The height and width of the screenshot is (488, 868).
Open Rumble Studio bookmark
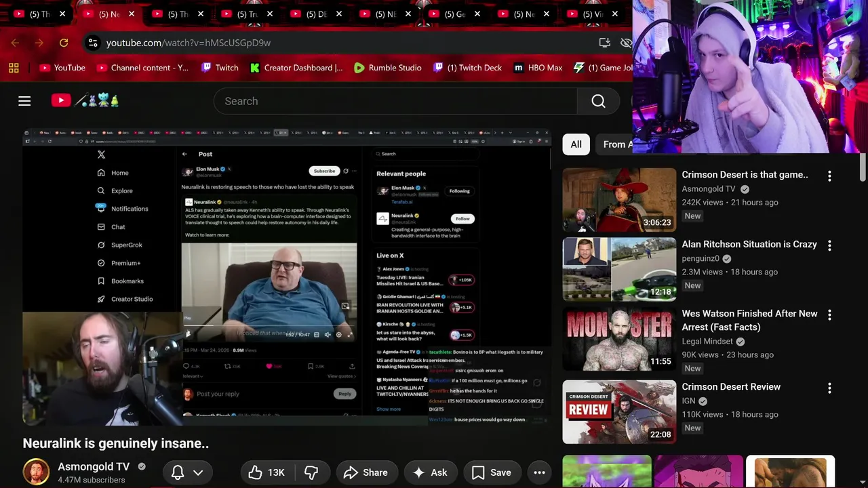tap(387, 68)
